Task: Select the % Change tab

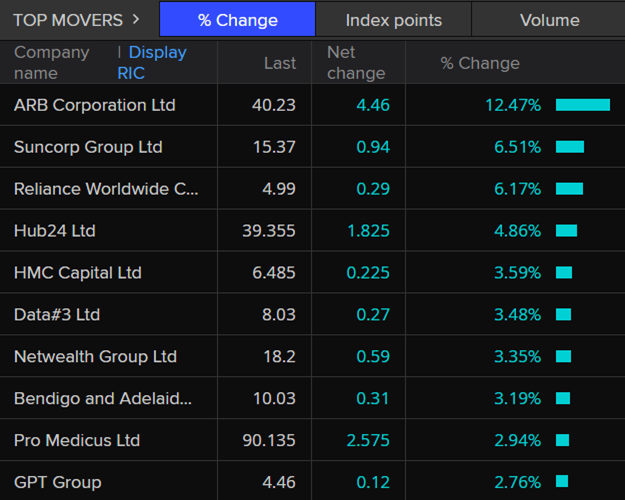Action: (x=238, y=20)
